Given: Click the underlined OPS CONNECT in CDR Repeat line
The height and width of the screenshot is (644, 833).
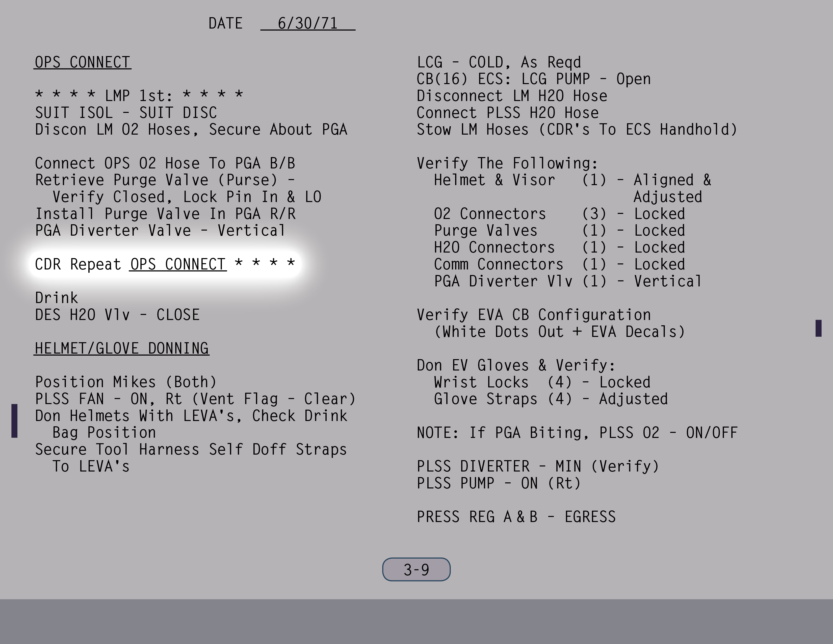Looking at the screenshot, I should [178, 264].
